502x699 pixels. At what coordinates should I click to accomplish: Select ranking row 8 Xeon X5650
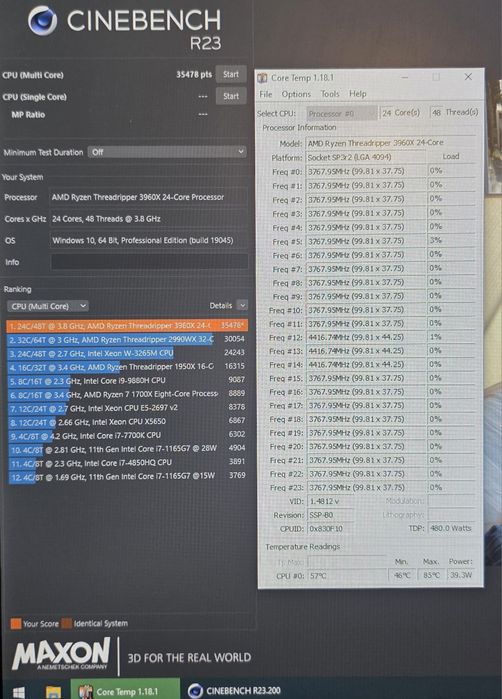pos(127,421)
